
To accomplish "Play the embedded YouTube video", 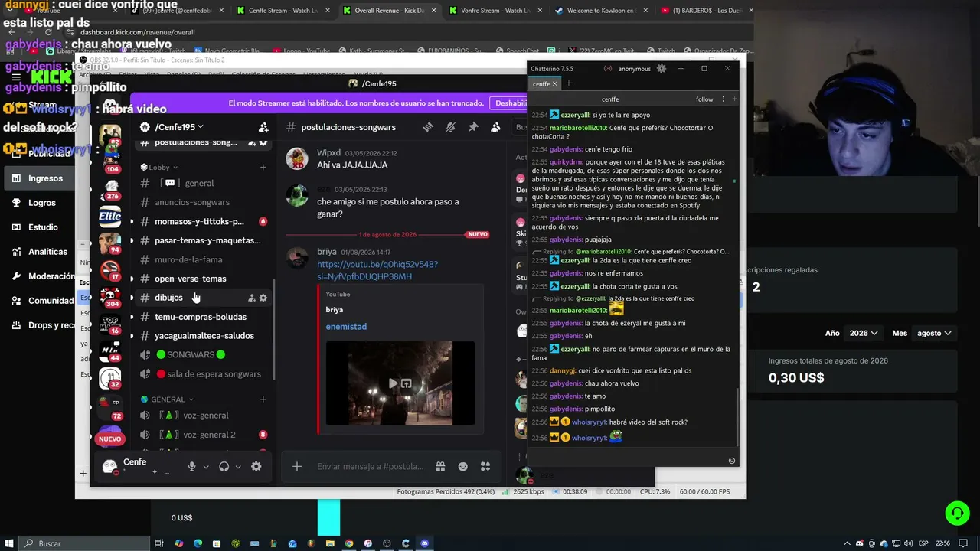I will [x=393, y=383].
